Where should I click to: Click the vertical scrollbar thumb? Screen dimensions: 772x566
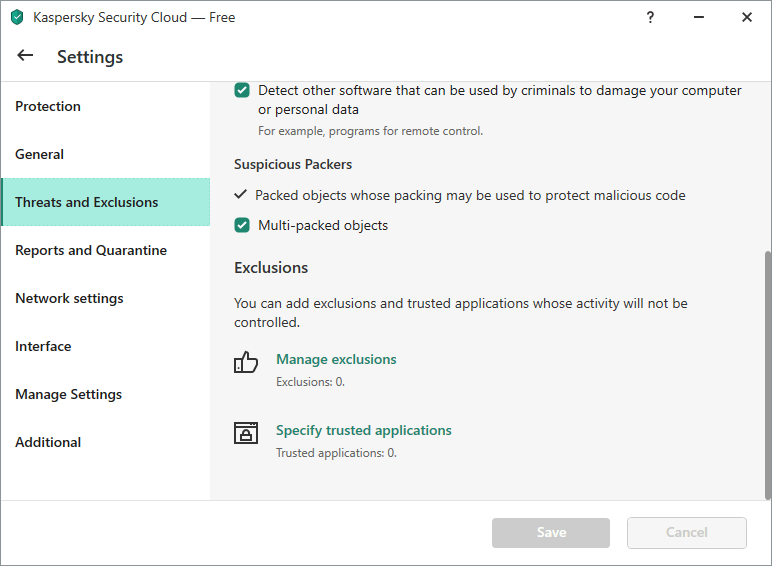pos(768,375)
